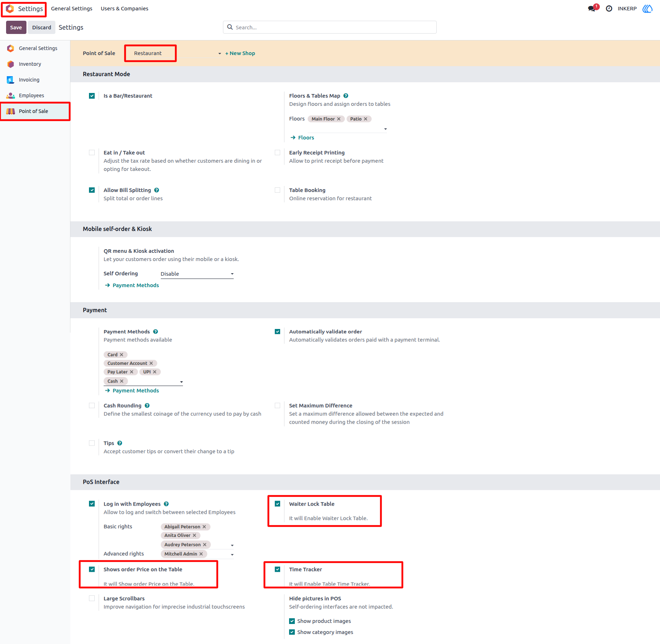Remove the Card payment method tag
This screenshot has height=644, width=660.
coord(121,355)
